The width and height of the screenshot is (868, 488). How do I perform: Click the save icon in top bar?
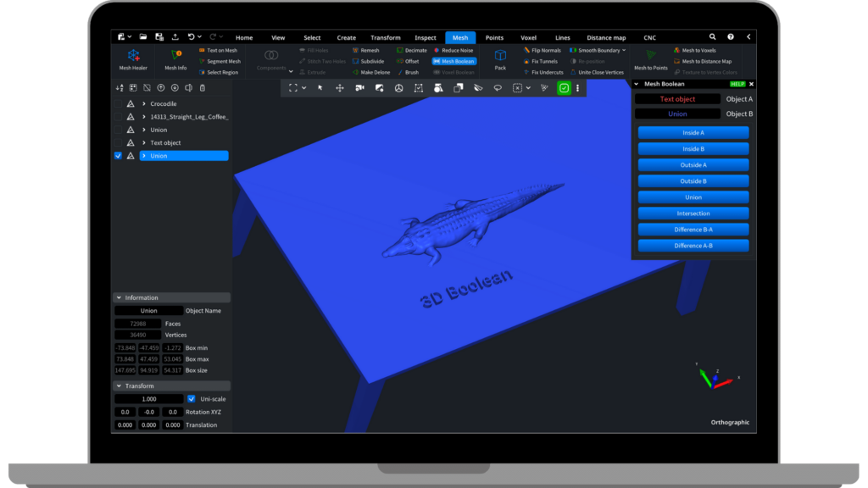click(159, 37)
